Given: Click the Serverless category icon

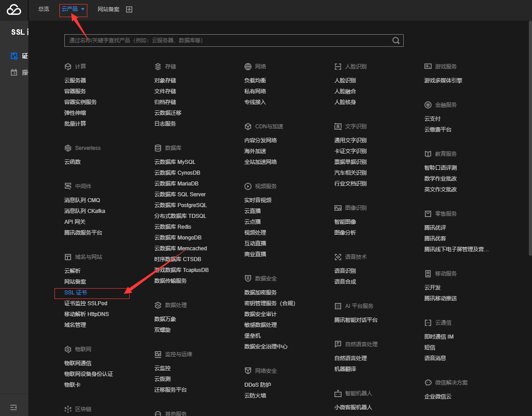Looking at the screenshot, I should (68, 148).
